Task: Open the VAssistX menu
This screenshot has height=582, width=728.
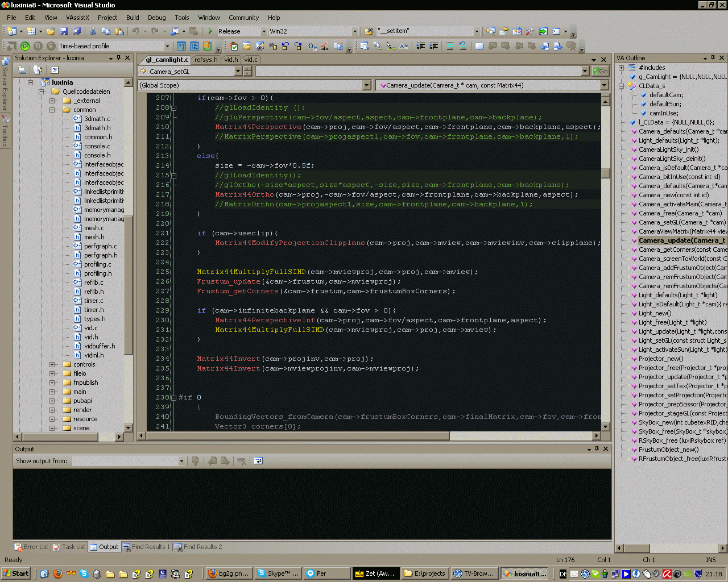Action: [x=77, y=18]
